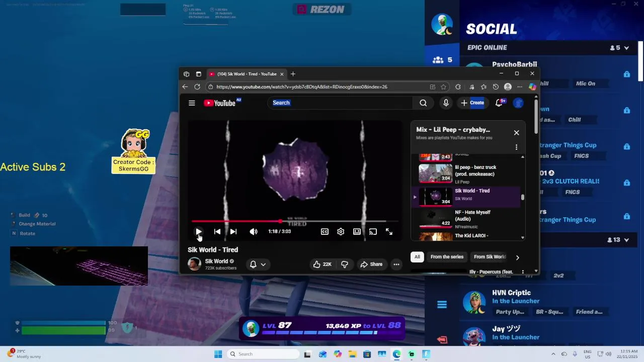
Task: Open 'The Kid LAROI' playlist video
Action: tap(466, 236)
